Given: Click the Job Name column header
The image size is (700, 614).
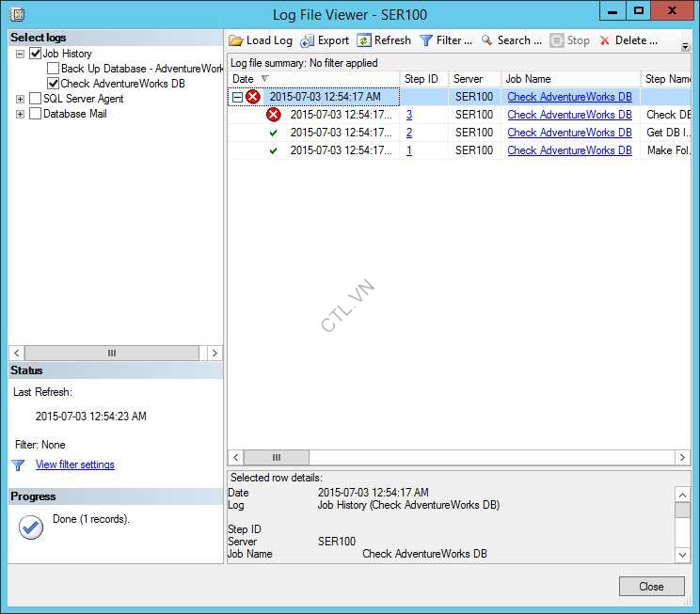Looking at the screenshot, I should coord(528,79).
